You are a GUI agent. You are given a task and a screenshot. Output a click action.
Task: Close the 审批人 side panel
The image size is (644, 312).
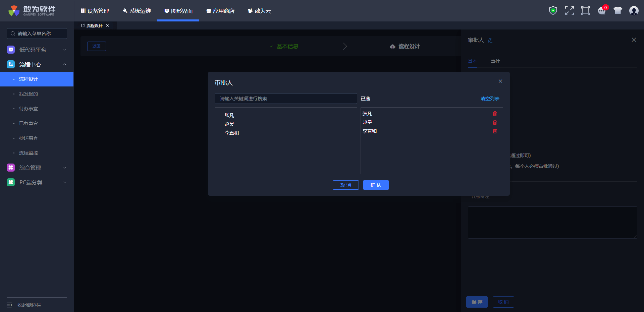pos(634,40)
